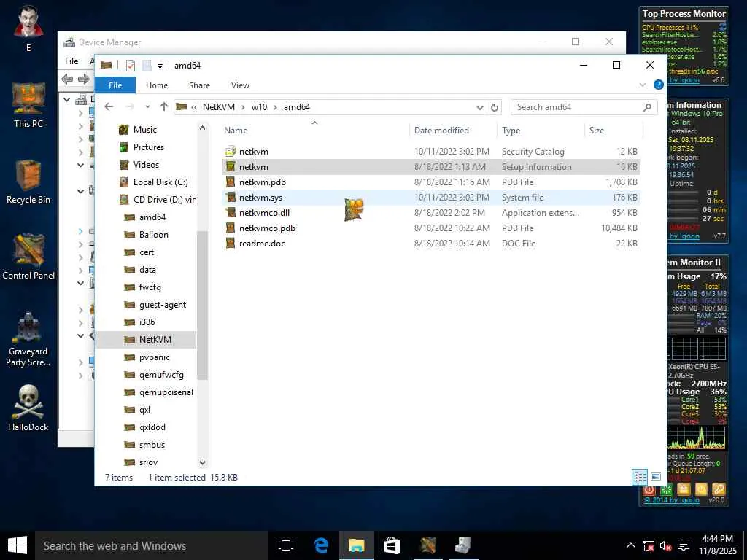Image resolution: width=747 pixels, height=560 pixels.
Task: Open Windows Store from taskbar
Action: point(392,545)
